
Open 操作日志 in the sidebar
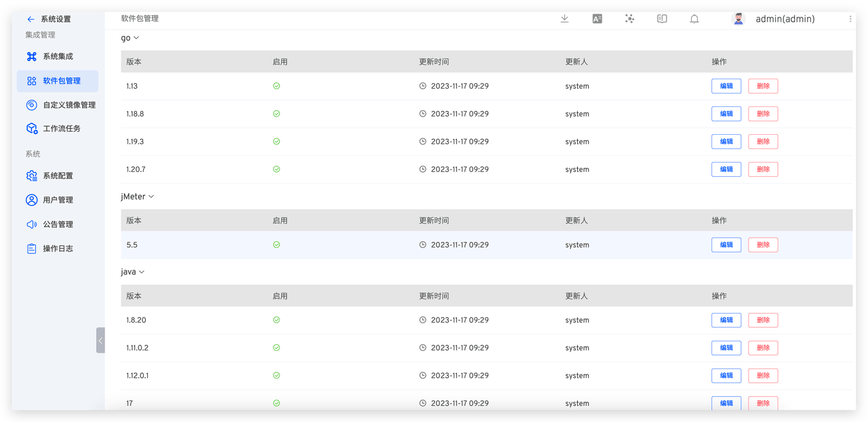(58, 249)
